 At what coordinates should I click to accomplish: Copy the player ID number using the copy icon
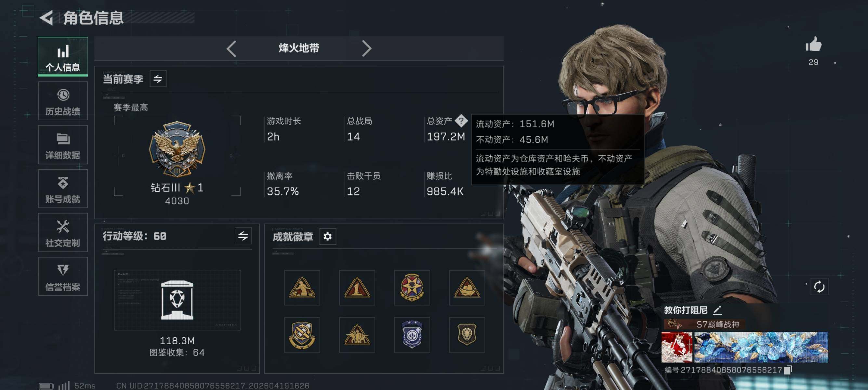[x=788, y=370]
